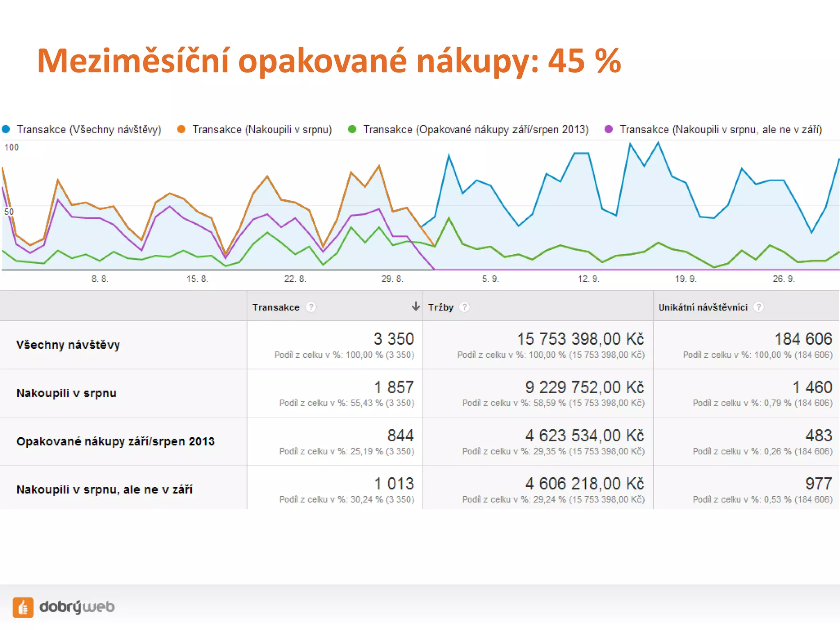
Task: Click the 15. 8. date on chart axis
Action: click(197, 279)
